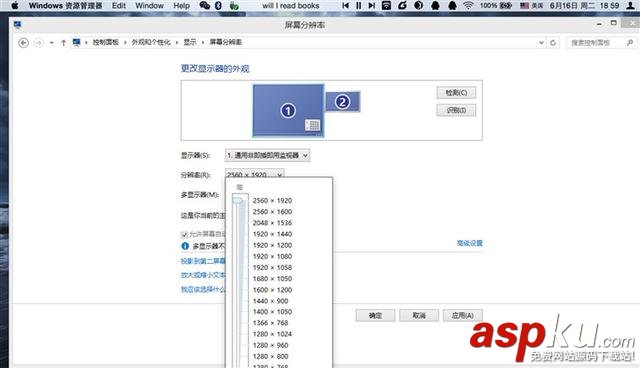Click the search magnifier icon
This screenshot has width=640, height=368.
(x=630, y=42)
